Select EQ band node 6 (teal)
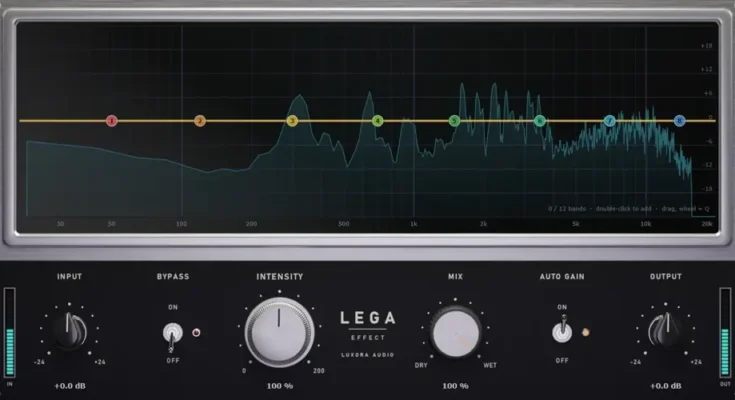735x400 pixels. coord(540,121)
